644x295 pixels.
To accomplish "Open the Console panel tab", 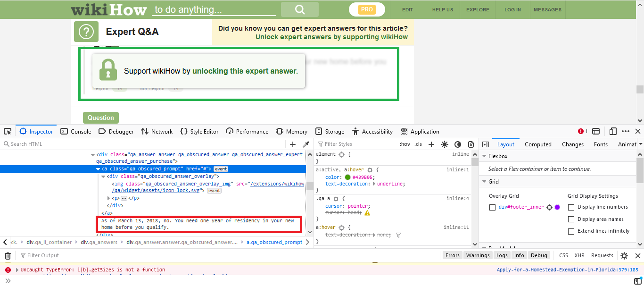I will pos(76,131).
